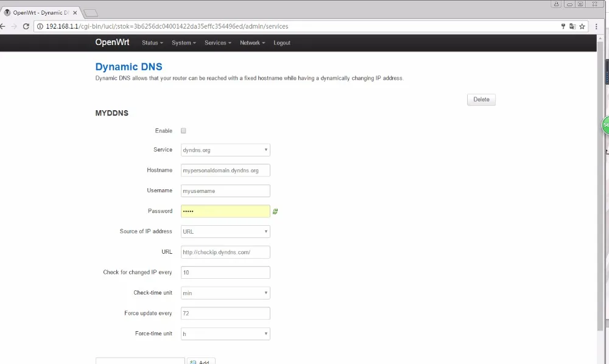Reveal password with the green icon
609x364 pixels.
(275, 211)
